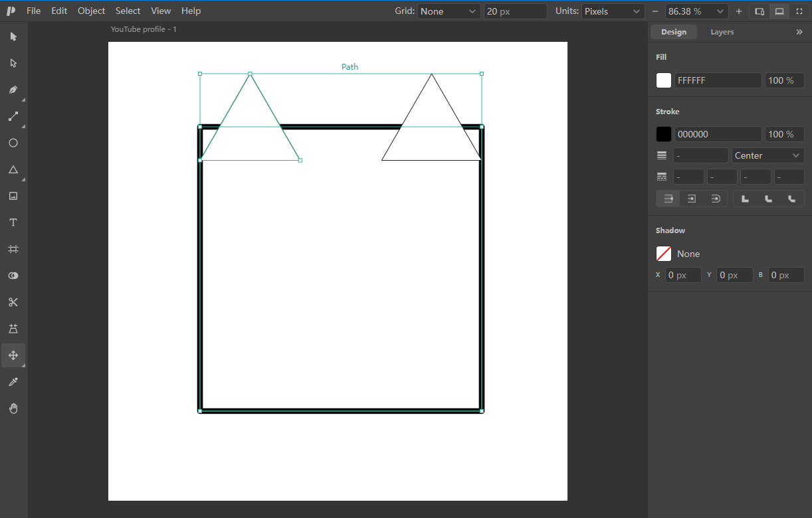812x518 pixels.
Task: Set stroke cap to square (middle cap button)
Action: tap(692, 199)
